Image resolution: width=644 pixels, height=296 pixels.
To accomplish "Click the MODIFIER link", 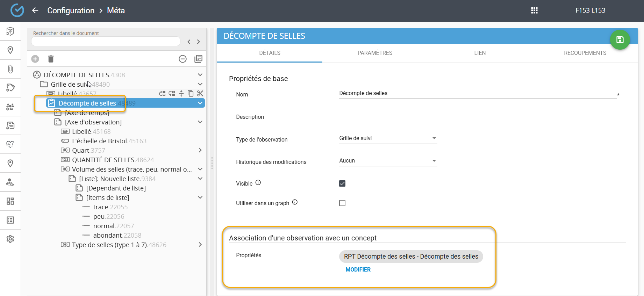I will click(x=358, y=270).
